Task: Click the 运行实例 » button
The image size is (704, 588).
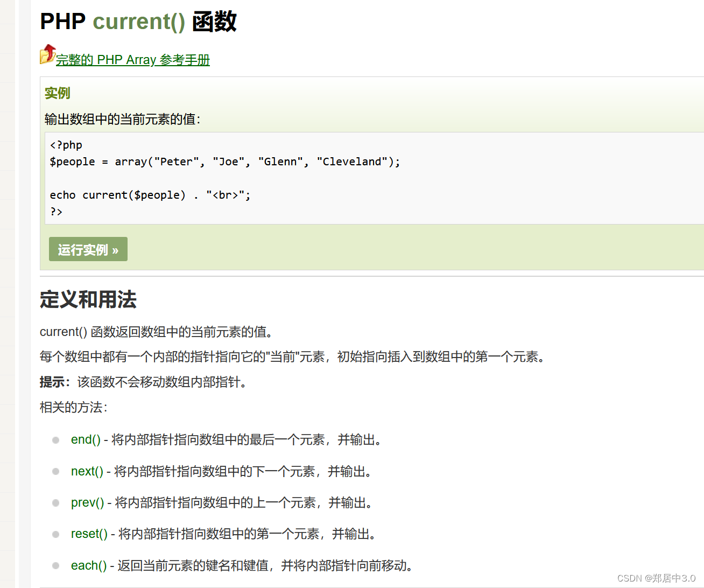Action: [88, 249]
